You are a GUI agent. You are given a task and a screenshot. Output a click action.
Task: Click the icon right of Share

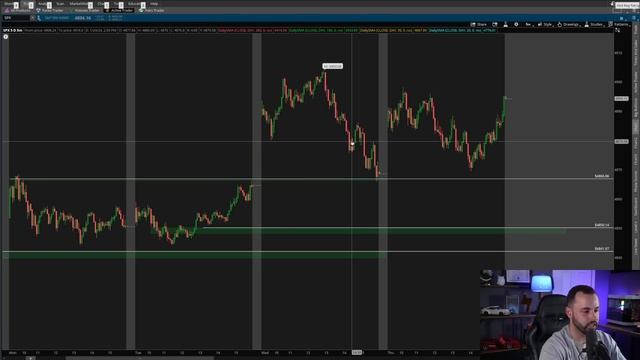[495, 24]
